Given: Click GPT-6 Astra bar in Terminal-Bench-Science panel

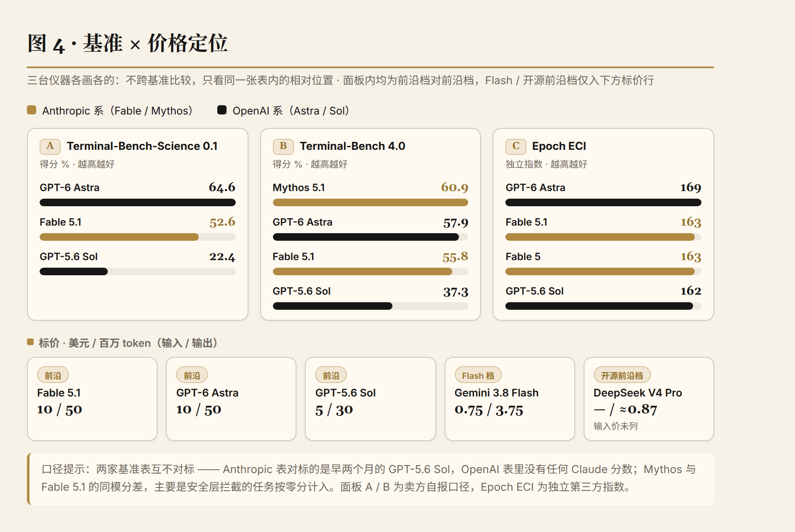Looking at the screenshot, I should [x=138, y=202].
